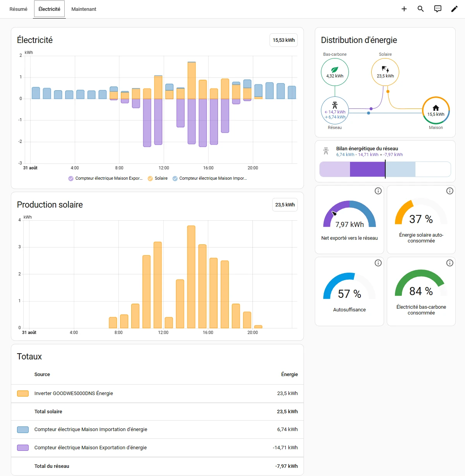465x476 pixels.
Task: Click the 23,5 kWh solar production badge
Action: click(285, 205)
